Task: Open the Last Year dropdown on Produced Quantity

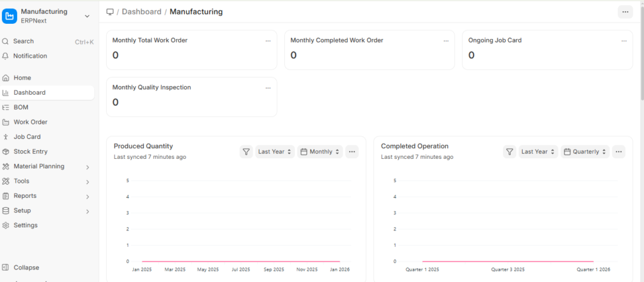Action: pos(275,151)
